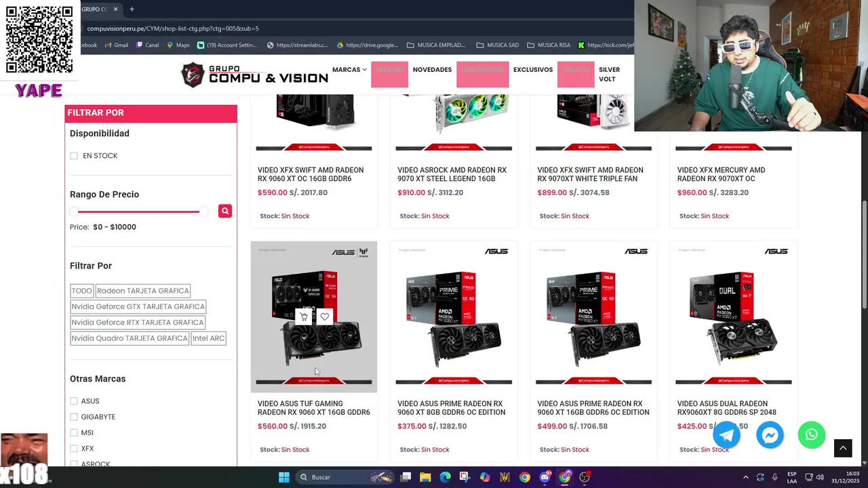This screenshot has width=868, height=488.
Task: Open the Messenger chat bubble
Action: (x=770, y=434)
